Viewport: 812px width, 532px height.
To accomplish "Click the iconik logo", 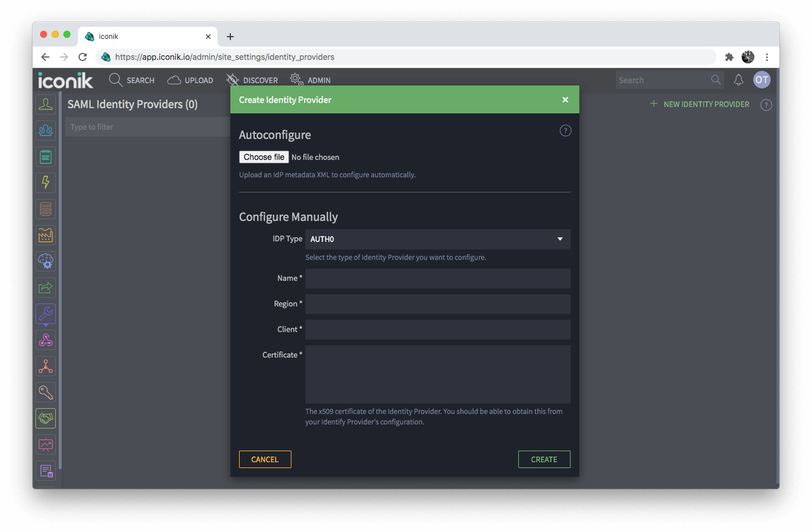I will point(65,80).
